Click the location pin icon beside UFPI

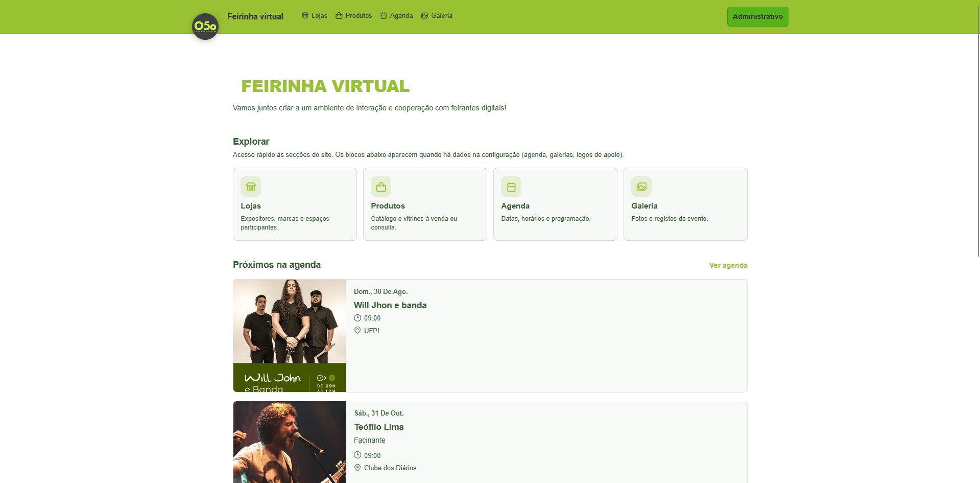[x=357, y=331]
